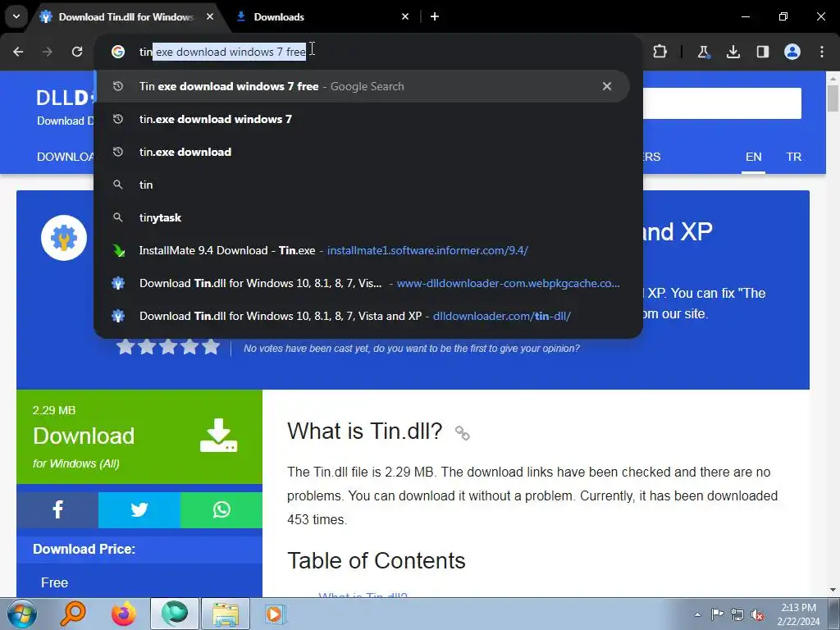Open the tab search dropdown arrow
Image resolution: width=840 pixels, height=630 pixels.
click(x=16, y=16)
